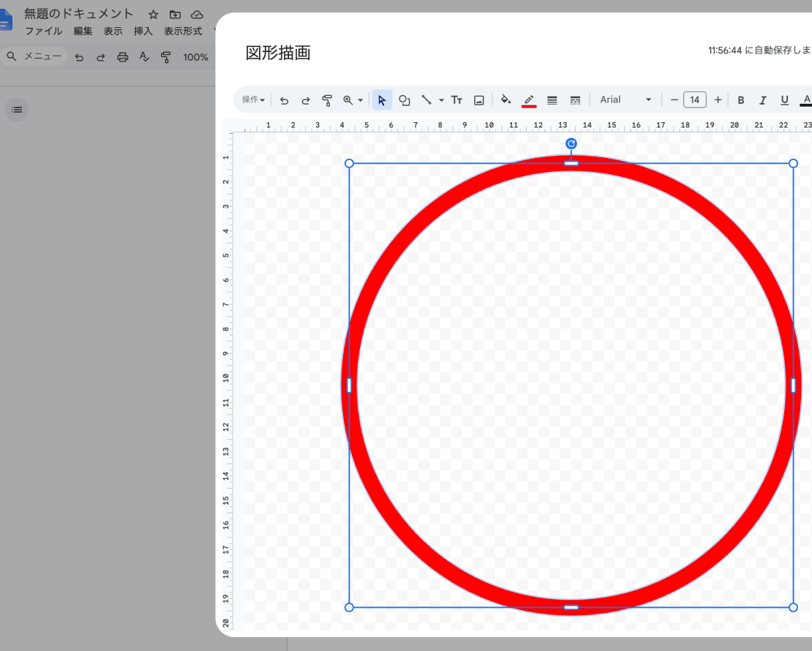Click bottom-middle resize handle of circle
Screen dimensions: 812x651
(571, 607)
